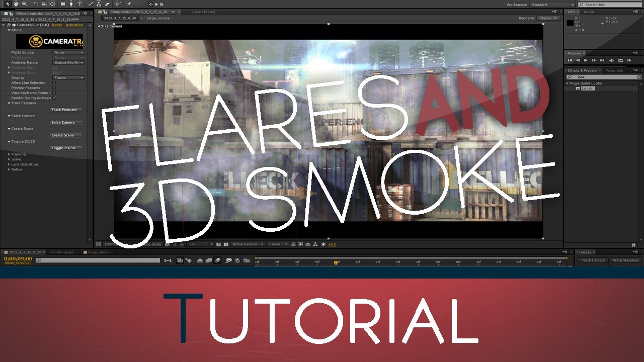Click the Track Camera button

point(593,260)
